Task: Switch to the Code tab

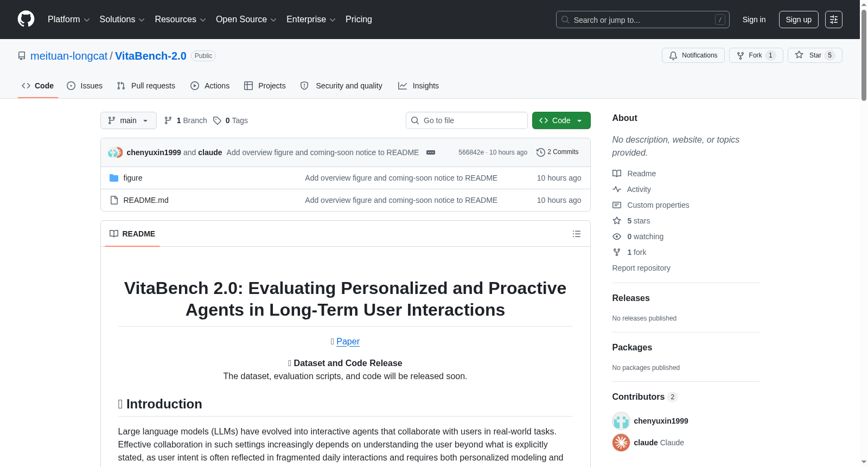Action: click(x=38, y=86)
